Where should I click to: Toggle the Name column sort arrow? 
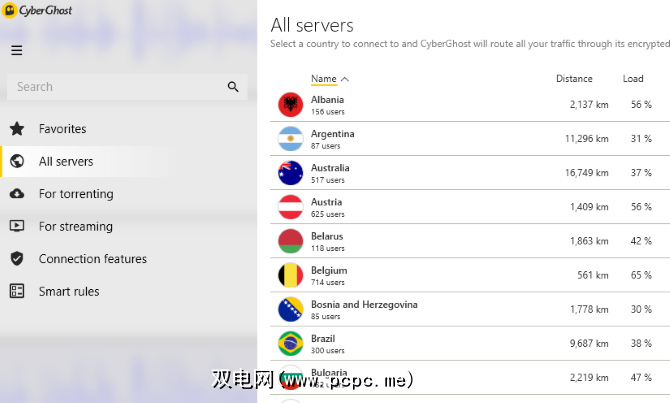coord(345,79)
